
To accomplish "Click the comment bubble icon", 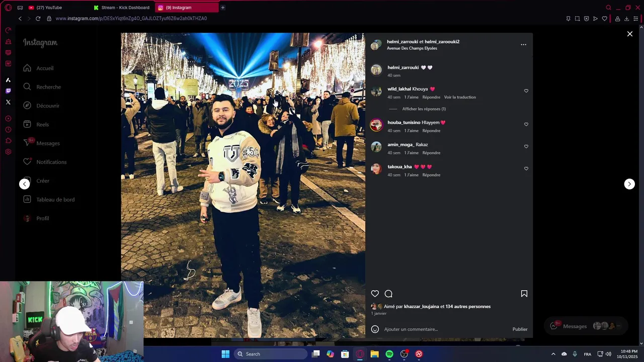I will coord(388,294).
